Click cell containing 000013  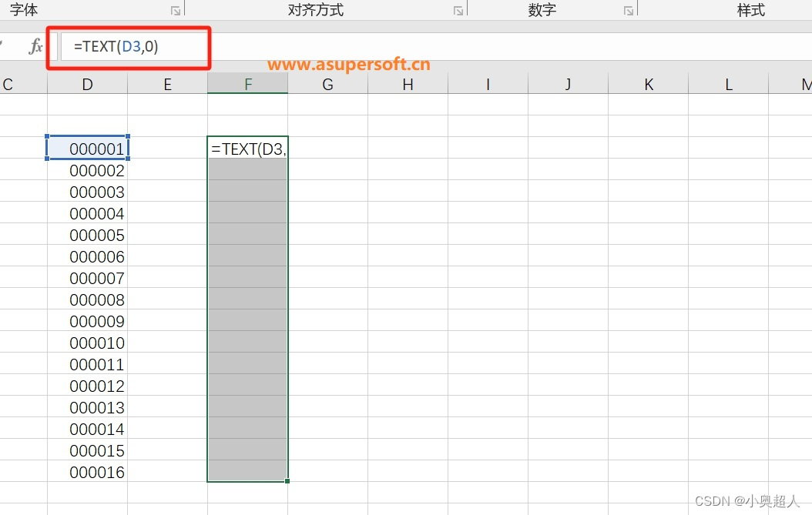click(87, 406)
